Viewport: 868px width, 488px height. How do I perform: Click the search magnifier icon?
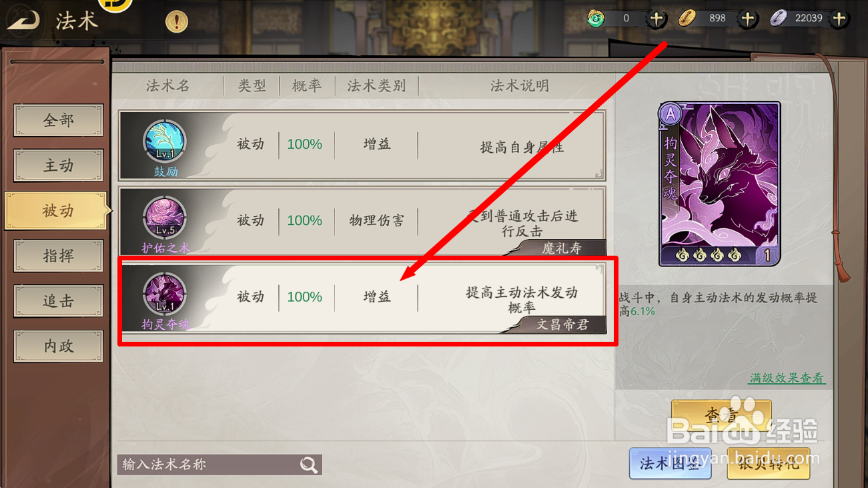309,465
